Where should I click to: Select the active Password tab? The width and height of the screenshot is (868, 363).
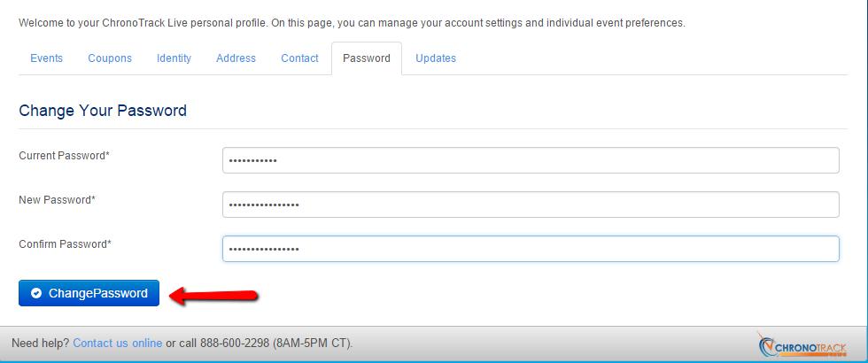[x=367, y=58]
